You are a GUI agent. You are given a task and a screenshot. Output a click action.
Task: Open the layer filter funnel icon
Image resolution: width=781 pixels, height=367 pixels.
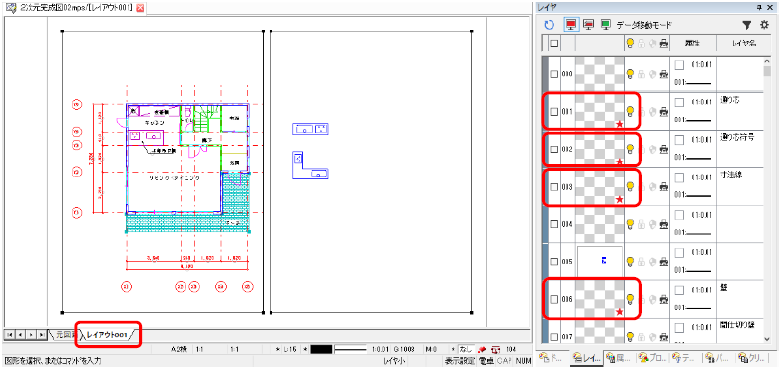(x=746, y=25)
